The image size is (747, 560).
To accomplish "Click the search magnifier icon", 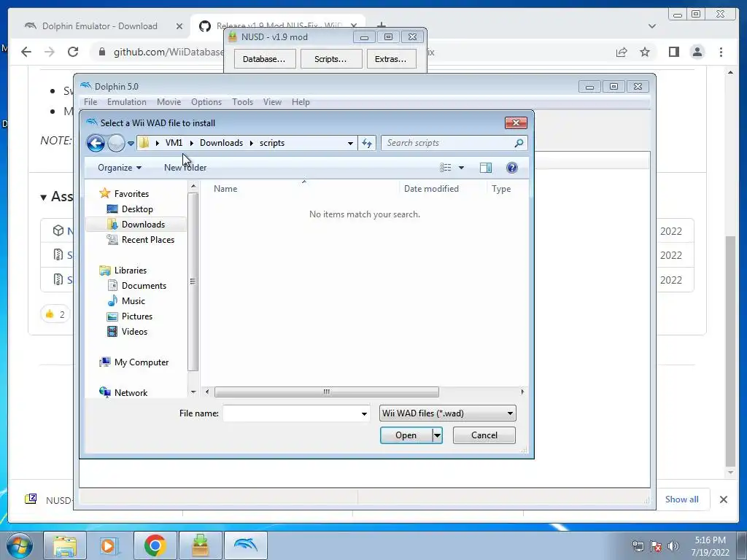I will [519, 143].
